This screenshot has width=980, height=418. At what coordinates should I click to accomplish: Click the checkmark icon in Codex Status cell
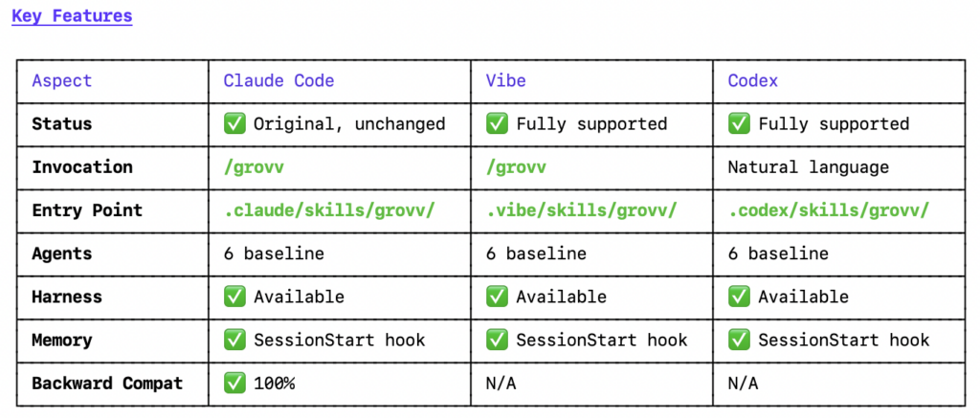coord(740,123)
